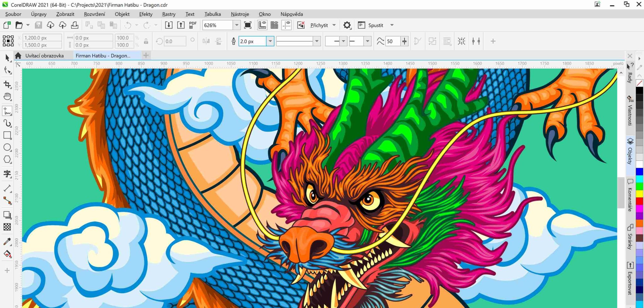Click the Publish to PDF icon

[x=192, y=25]
